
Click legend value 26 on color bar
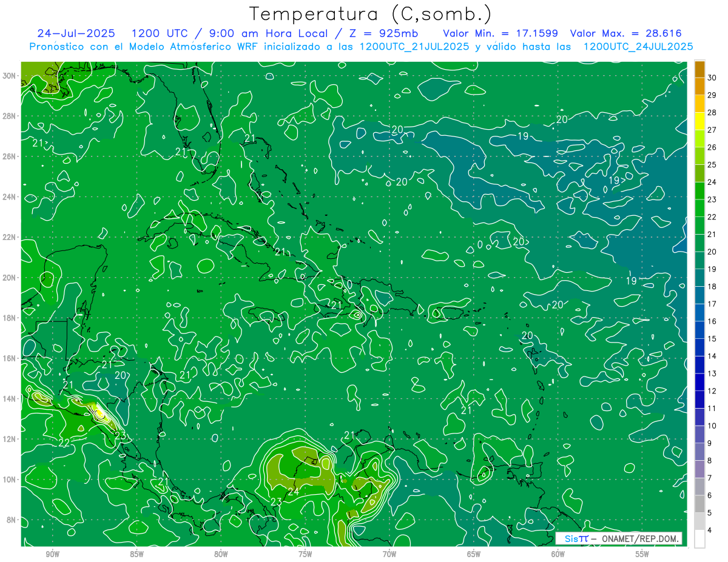(x=712, y=147)
